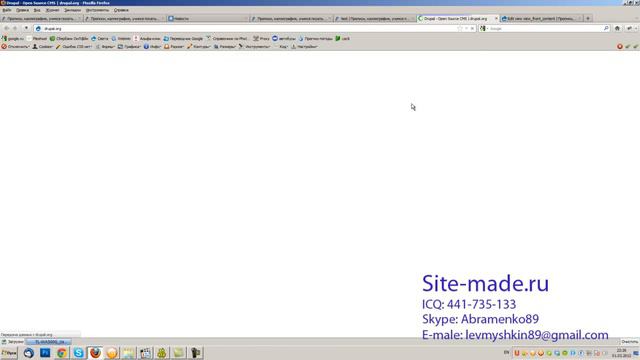Open the search engine selector dropdown

tap(484, 29)
